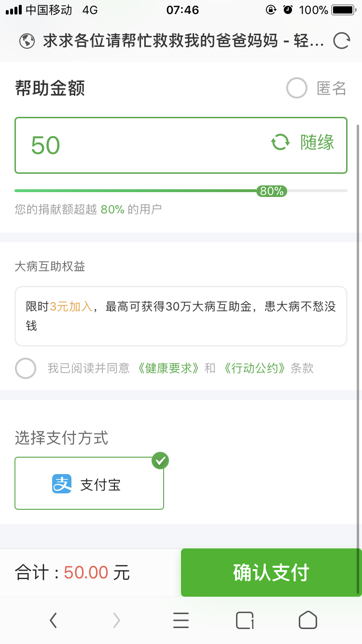Tap the 80% donation progress marker
The width and height of the screenshot is (362, 644).
click(272, 191)
